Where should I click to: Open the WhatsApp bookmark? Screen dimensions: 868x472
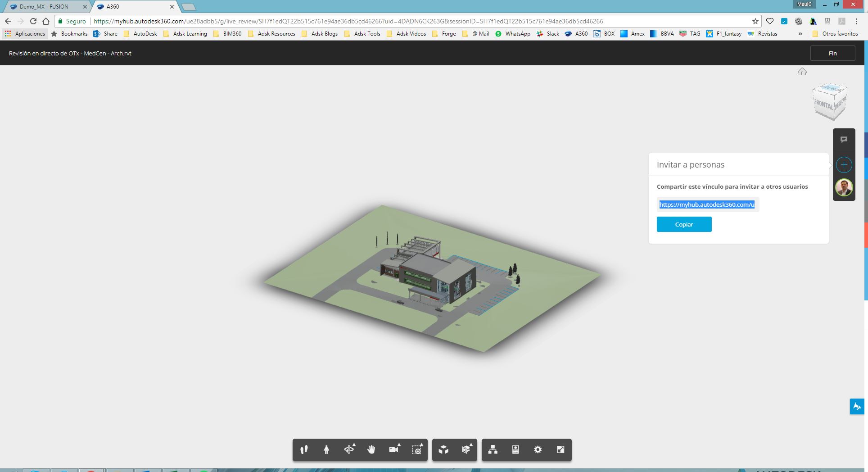513,34
